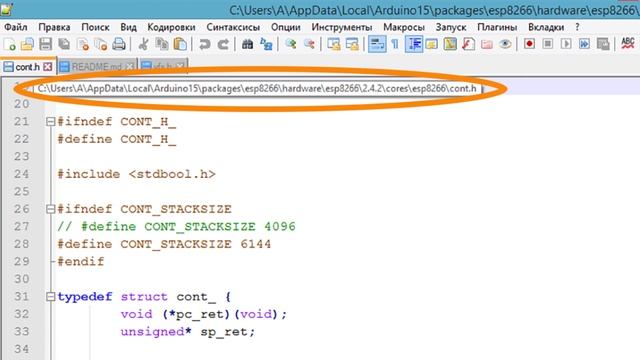
Task: Open the ? help menu
Action: tap(577, 27)
